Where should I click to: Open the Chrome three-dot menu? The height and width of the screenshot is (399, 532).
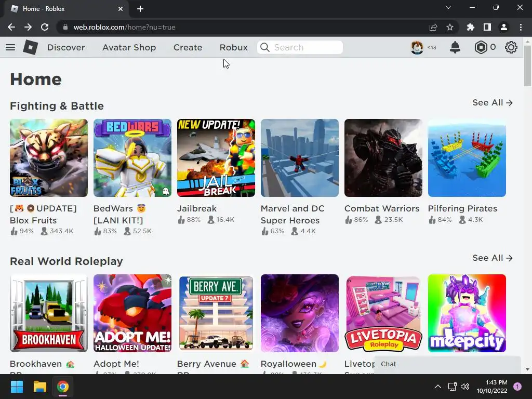pos(521,27)
